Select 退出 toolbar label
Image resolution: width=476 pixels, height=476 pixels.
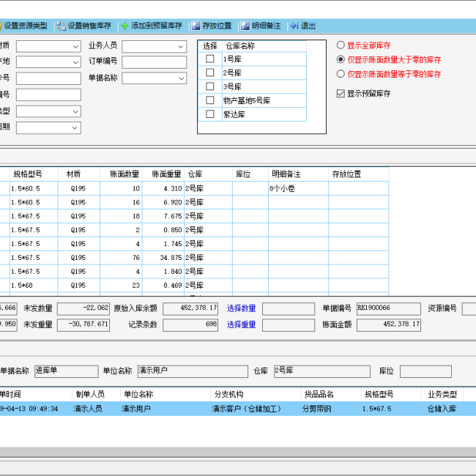tap(308, 26)
